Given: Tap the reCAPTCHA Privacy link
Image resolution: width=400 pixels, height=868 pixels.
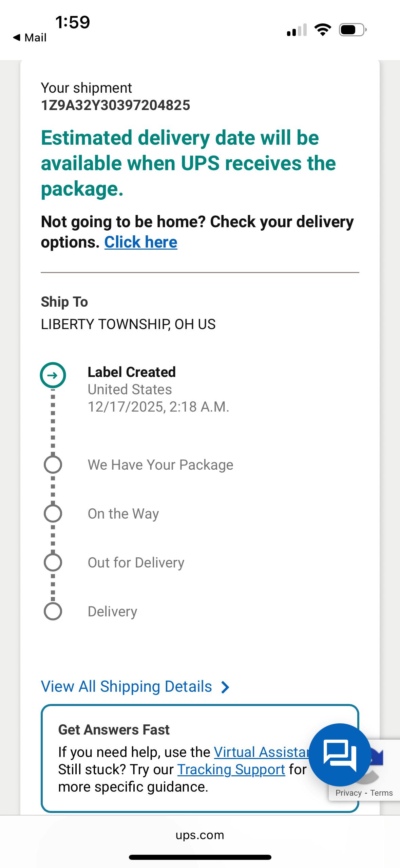Looking at the screenshot, I should 348,793.
